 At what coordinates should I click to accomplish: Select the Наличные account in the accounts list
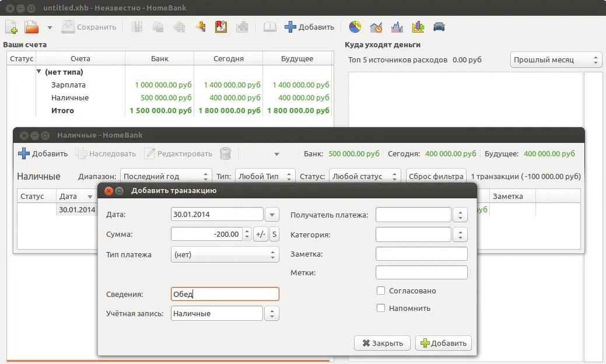click(170, 98)
